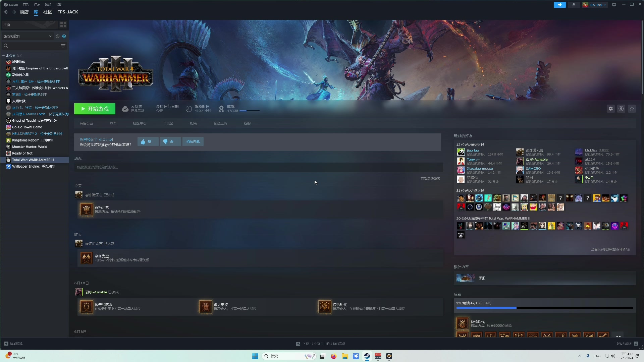Click the green 开始游戏 play button
This screenshot has width=644, height=362.
[x=95, y=109]
